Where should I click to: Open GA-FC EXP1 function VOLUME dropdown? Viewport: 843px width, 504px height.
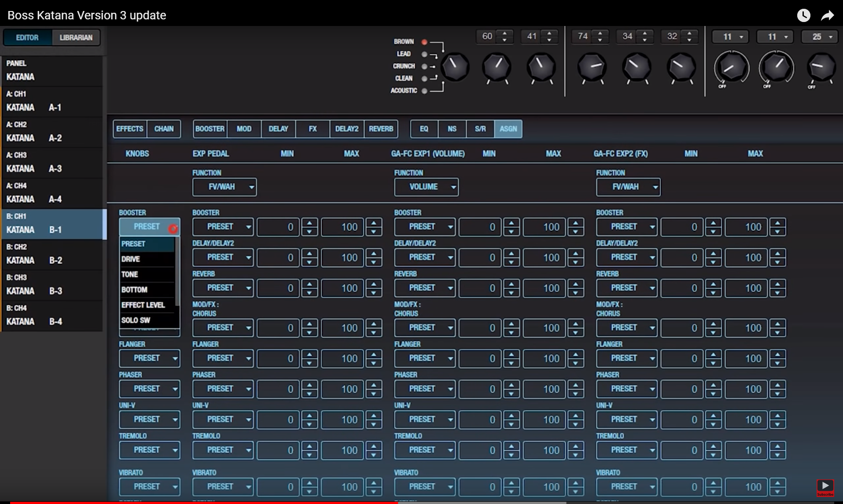point(426,187)
